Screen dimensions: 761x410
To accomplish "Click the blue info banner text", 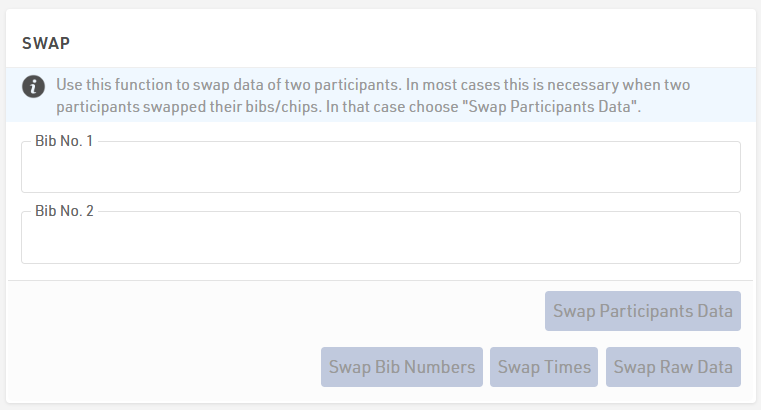I will coord(373,95).
